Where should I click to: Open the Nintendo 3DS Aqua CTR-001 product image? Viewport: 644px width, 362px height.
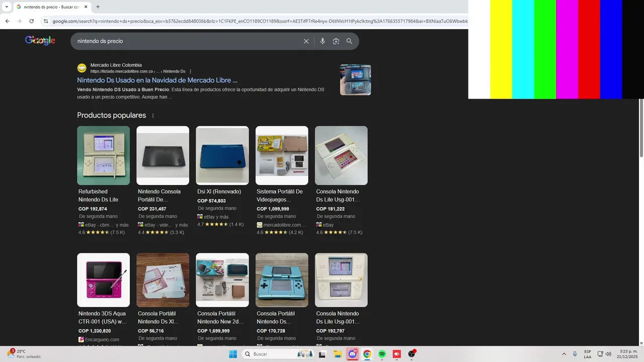coord(103,280)
